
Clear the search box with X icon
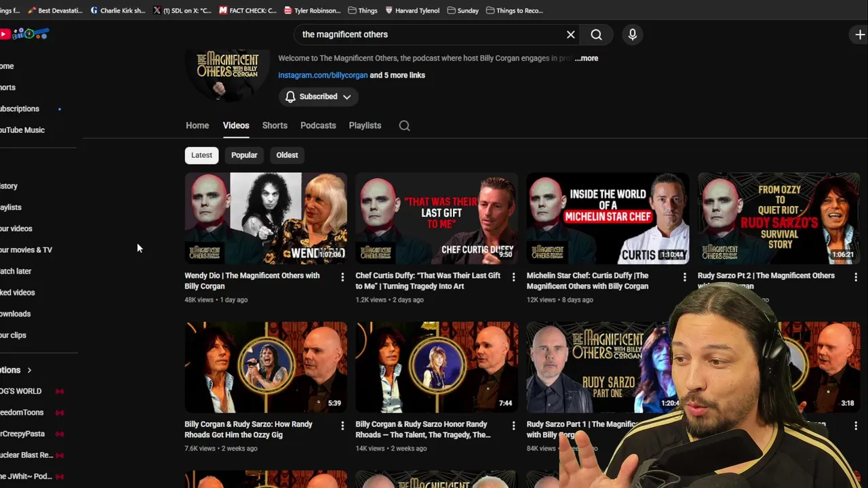[x=570, y=35]
